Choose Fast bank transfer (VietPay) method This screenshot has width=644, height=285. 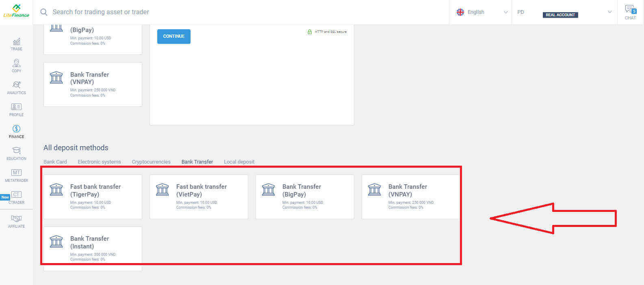(x=199, y=197)
